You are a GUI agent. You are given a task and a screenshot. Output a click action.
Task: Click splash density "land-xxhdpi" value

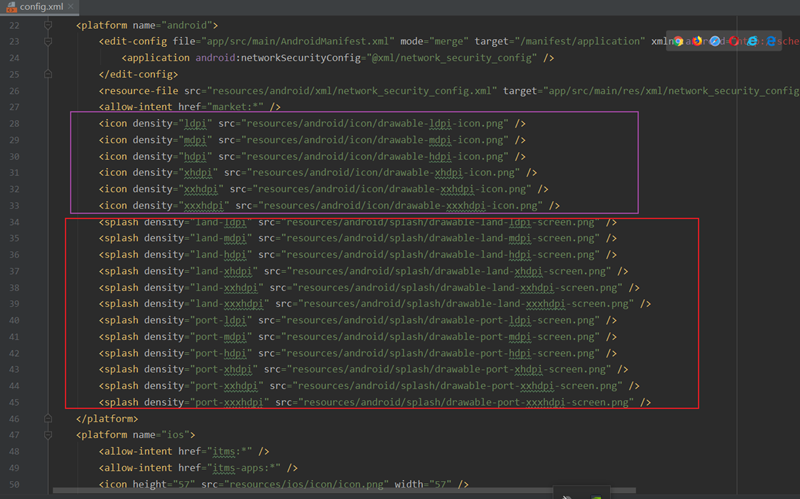click(227, 287)
